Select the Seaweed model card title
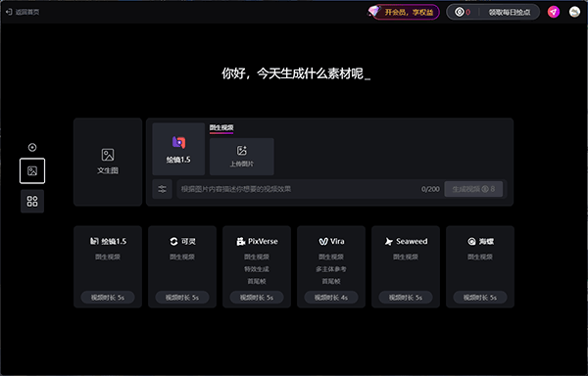The height and width of the screenshot is (376, 588). click(x=412, y=242)
